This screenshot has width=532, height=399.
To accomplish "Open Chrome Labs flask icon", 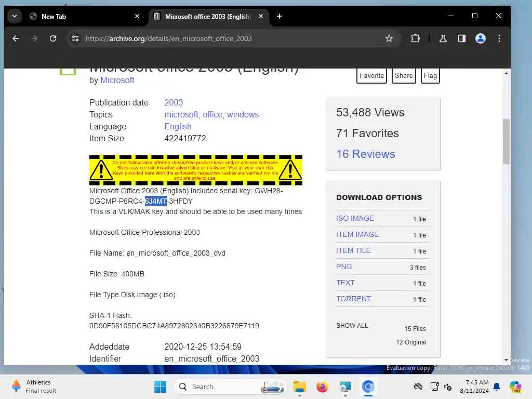I will click(443, 38).
